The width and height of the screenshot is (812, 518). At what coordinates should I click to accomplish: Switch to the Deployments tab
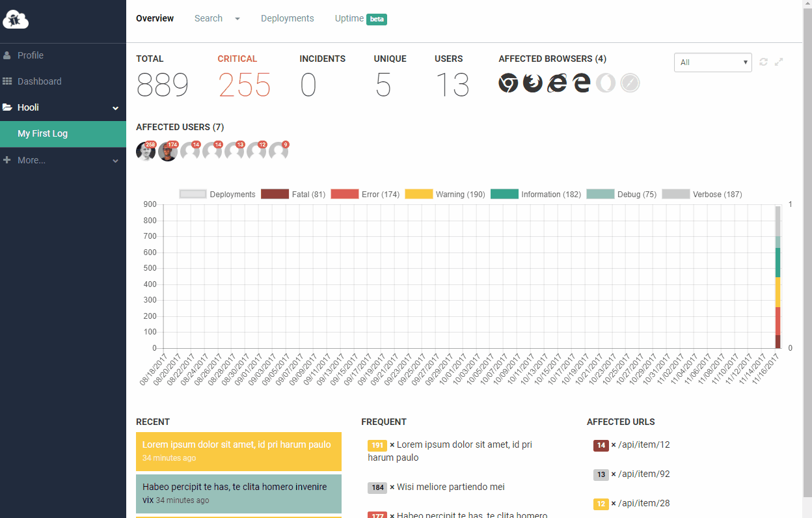288,18
